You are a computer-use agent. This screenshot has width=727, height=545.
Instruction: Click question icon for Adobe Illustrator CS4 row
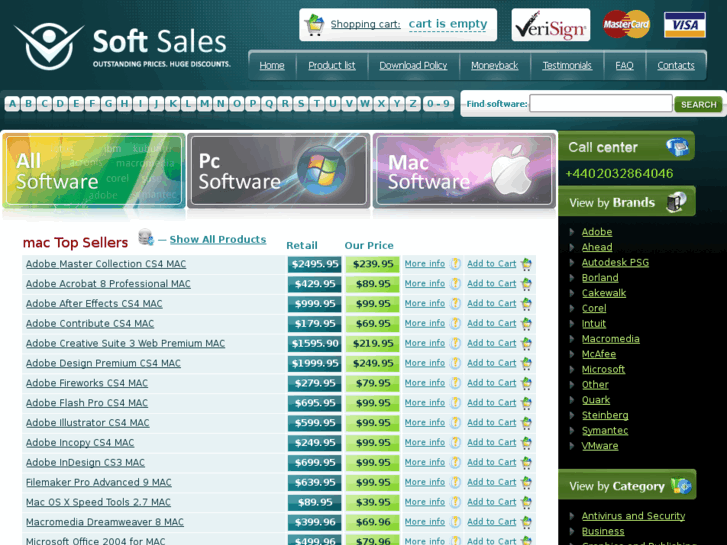[455, 423]
